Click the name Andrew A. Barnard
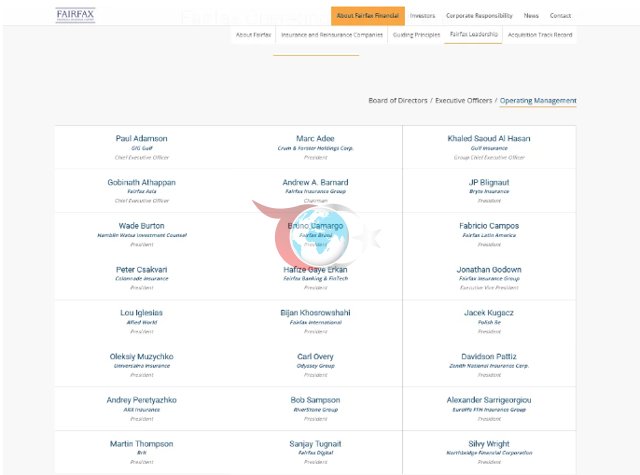This screenshot has height=475, width=640. pos(315,182)
